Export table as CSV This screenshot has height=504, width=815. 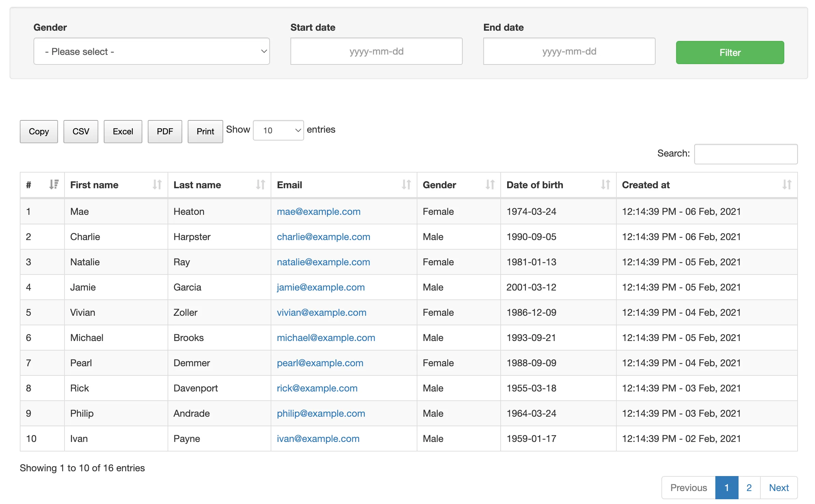81,132
